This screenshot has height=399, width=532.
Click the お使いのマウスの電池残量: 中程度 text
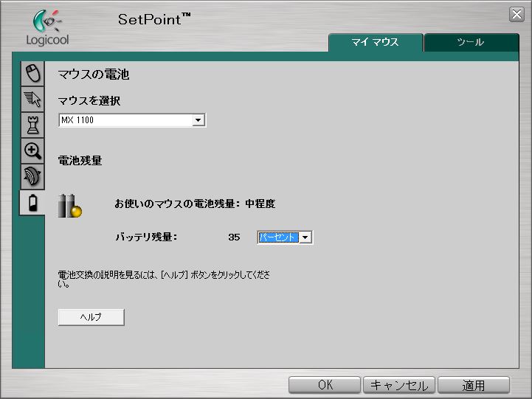[x=195, y=204]
